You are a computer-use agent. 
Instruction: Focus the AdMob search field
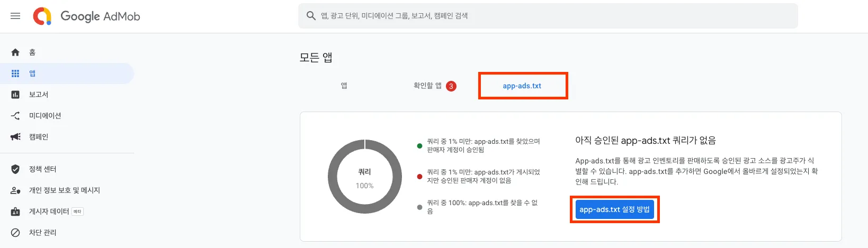pos(548,16)
